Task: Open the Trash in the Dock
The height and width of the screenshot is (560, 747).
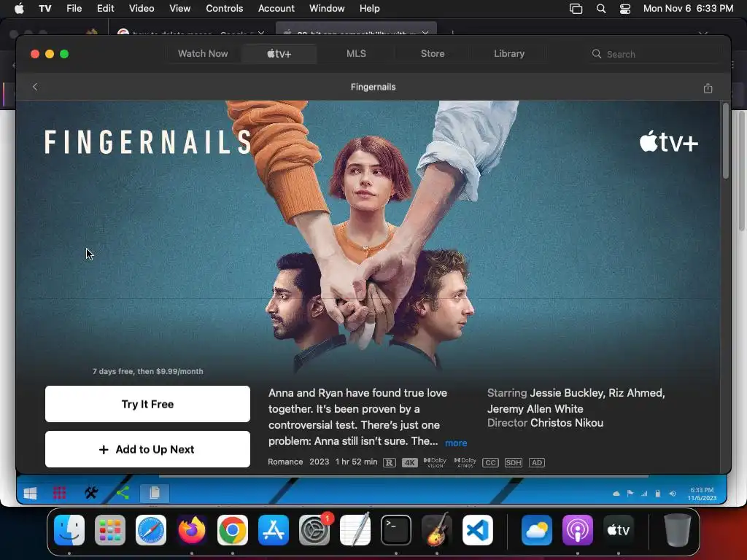Action: coord(677,530)
